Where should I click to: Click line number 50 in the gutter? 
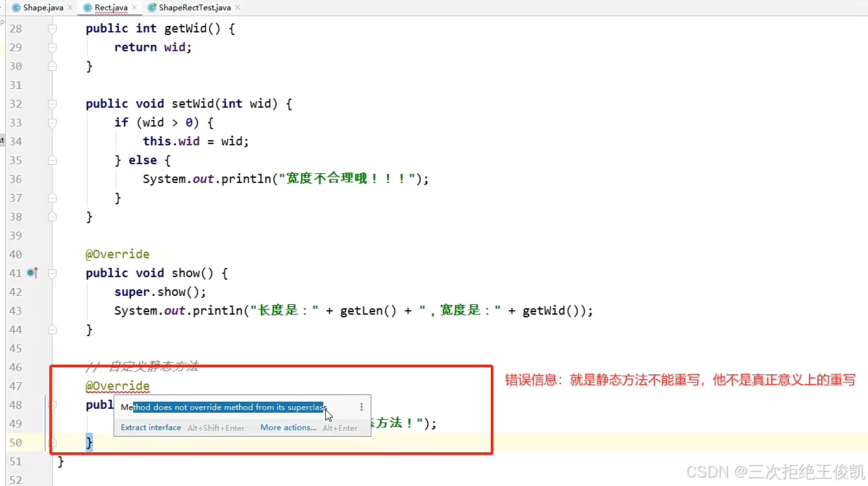point(16,442)
